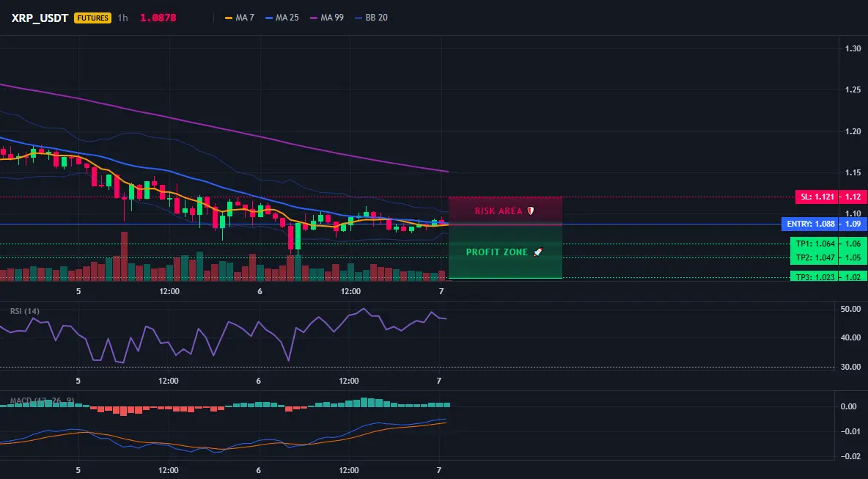The width and height of the screenshot is (868, 479).
Task: Click the purple MA 99 line end
Action: [x=446, y=171]
